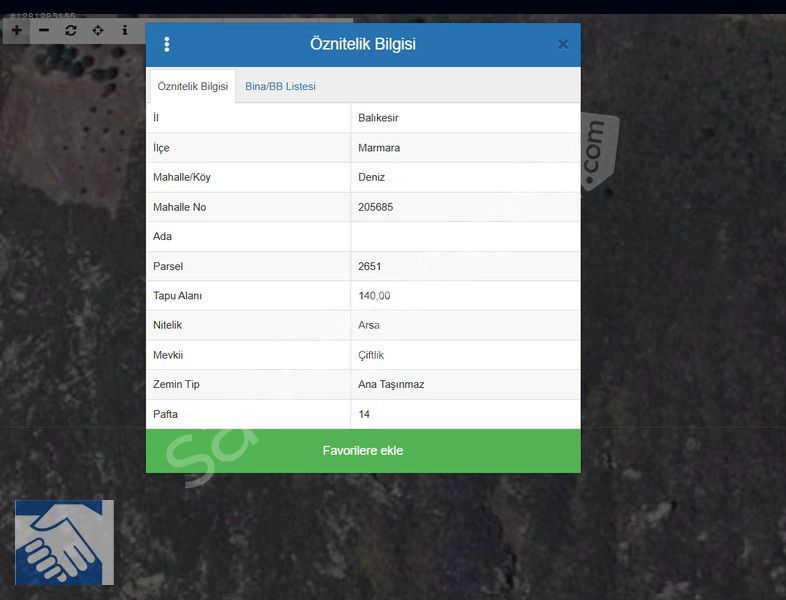Click the crosshair locate icon

(x=98, y=30)
